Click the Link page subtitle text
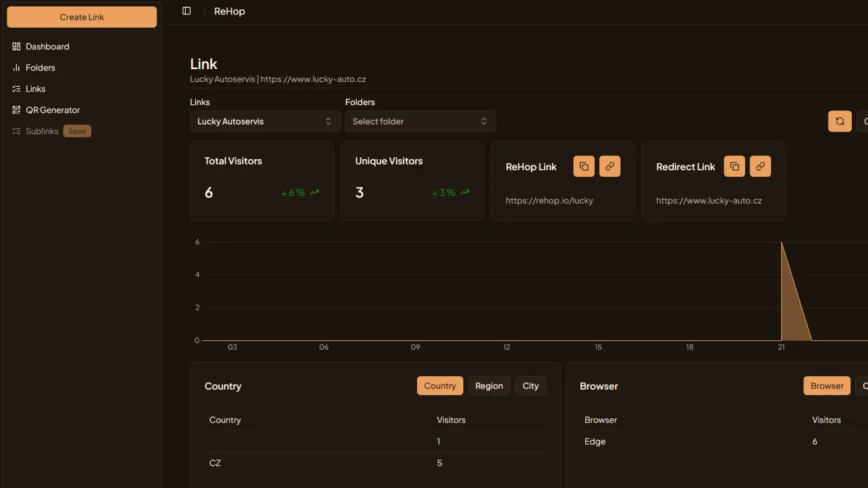Screen dimensions: 868x488 [x=278, y=79]
